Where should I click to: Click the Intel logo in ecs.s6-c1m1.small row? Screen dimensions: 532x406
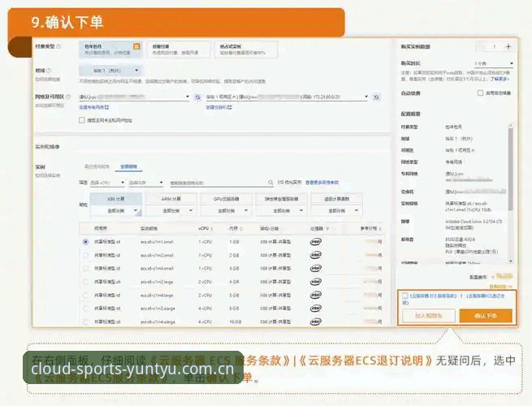point(315,242)
